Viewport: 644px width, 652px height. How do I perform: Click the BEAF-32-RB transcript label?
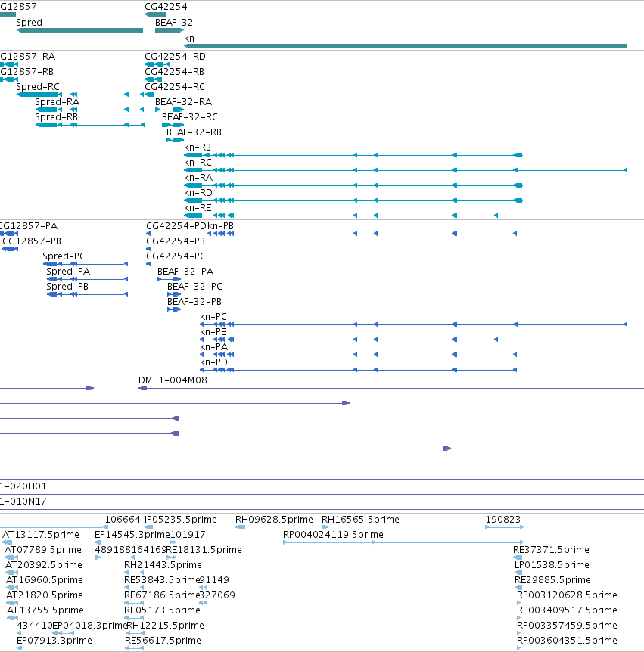194,132
